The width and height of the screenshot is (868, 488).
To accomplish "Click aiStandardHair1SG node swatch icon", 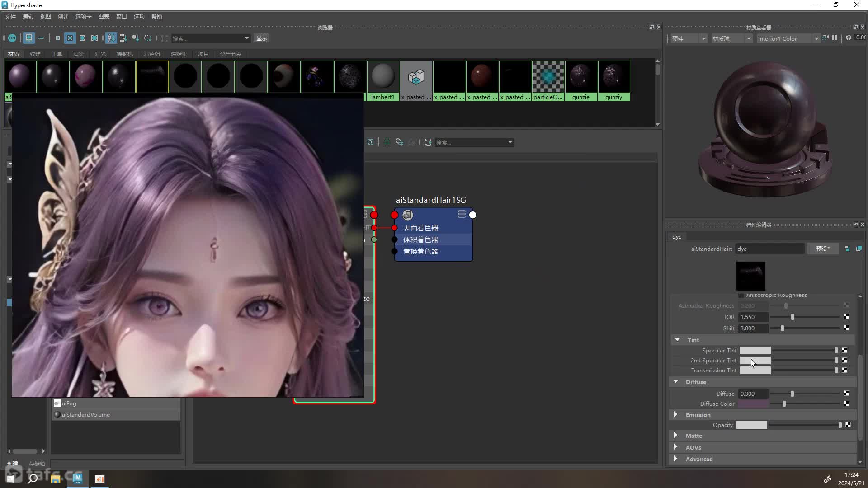I will click(408, 215).
